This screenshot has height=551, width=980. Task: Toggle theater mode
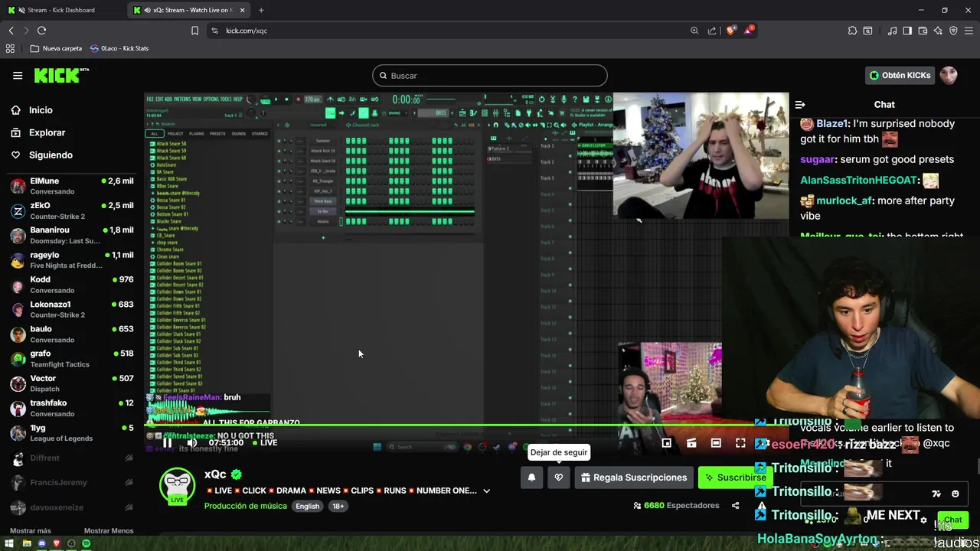pyautogui.click(x=716, y=443)
